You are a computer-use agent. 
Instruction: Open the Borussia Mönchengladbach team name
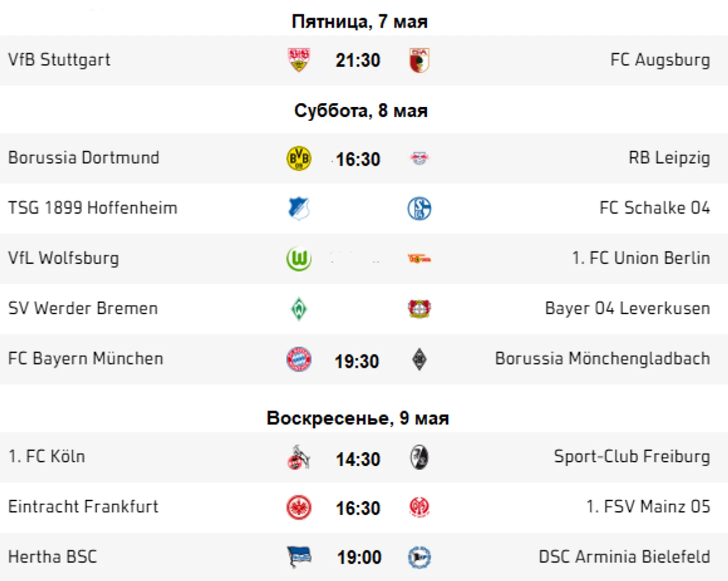point(602,359)
